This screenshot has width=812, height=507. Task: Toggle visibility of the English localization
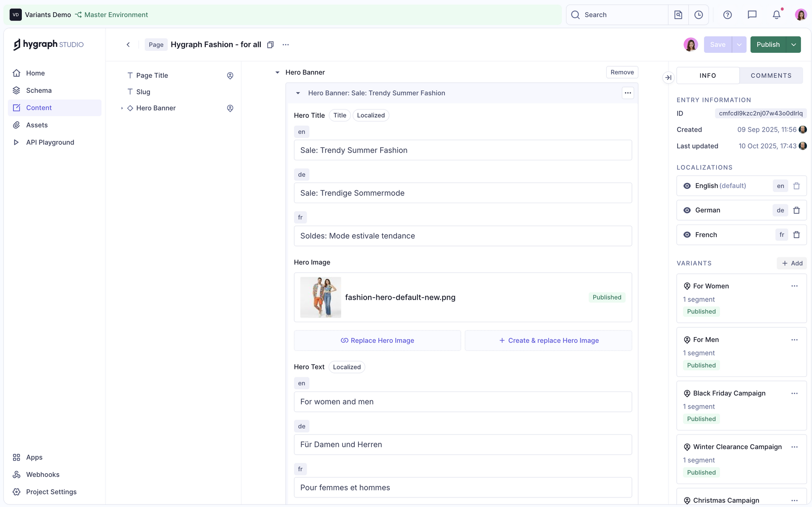click(687, 186)
